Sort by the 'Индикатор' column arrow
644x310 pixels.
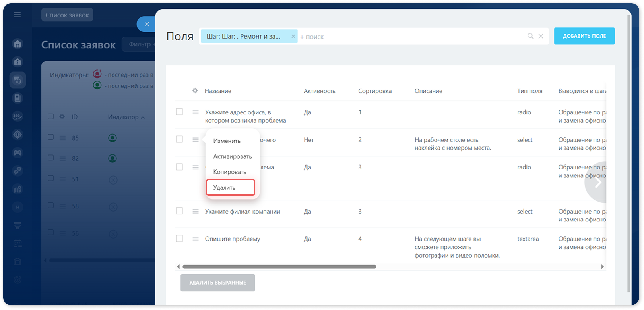pos(143,117)
